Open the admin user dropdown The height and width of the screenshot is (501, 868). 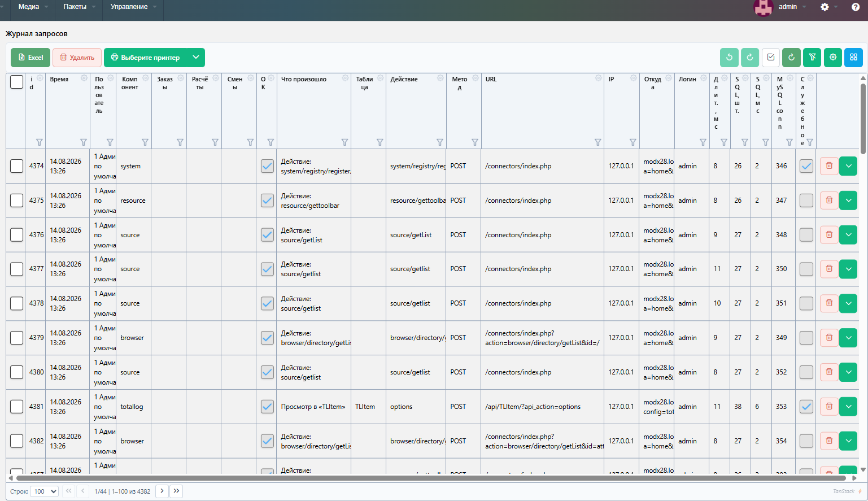pos(792,7)
